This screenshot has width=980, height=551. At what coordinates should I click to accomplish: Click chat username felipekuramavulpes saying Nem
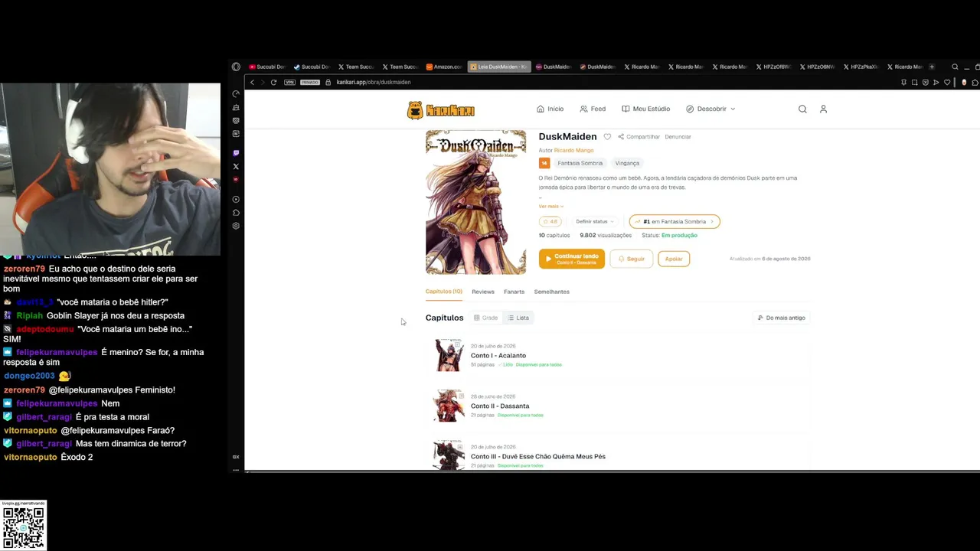coord(57,403)
